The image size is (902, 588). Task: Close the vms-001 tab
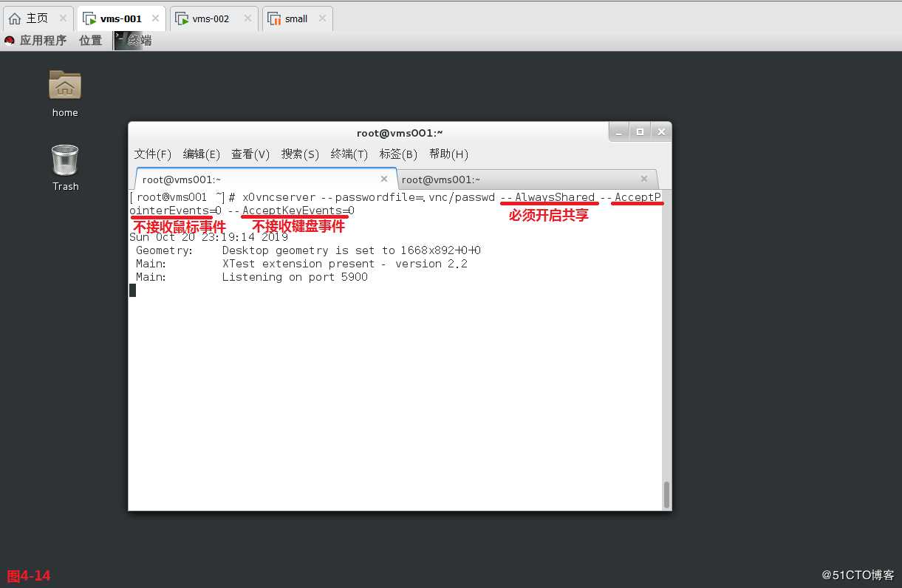tap(155, 18)
